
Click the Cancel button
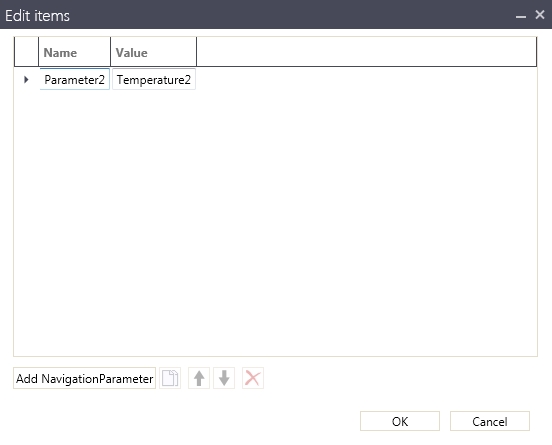[x=490, y=421]
